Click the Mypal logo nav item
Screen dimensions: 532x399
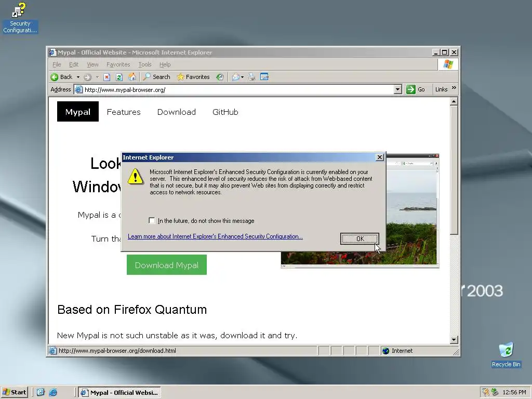click(78, 112)
